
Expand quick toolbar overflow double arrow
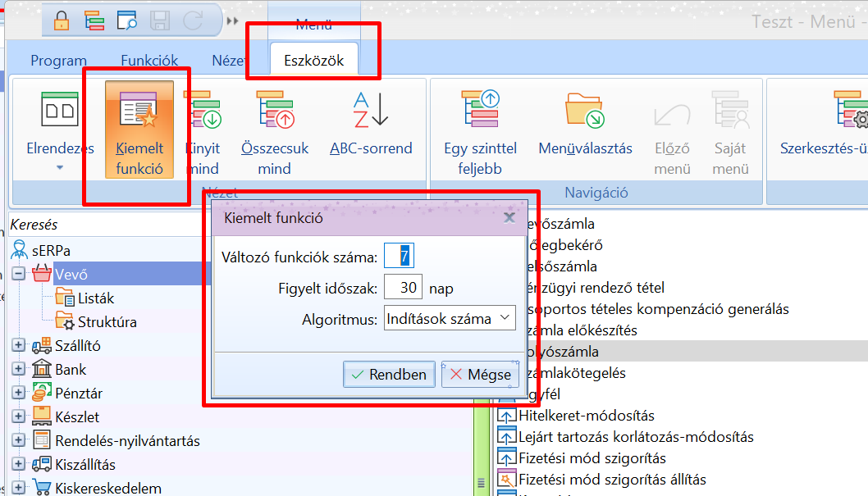tap(232, 21)
